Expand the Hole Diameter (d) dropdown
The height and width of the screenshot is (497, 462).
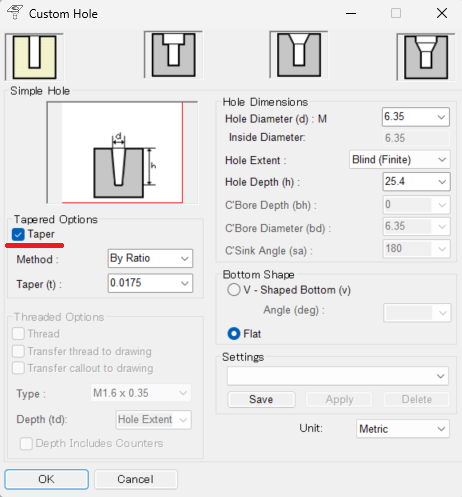click(x=441, y=117)
